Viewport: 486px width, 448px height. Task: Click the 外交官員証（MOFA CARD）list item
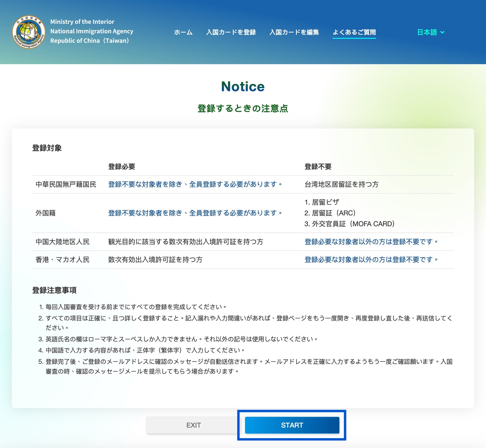pyautogui.click(x=350, y=224)
